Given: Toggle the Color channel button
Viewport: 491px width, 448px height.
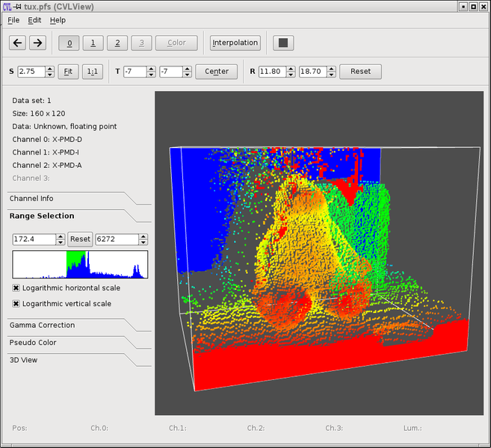Looking at the screenshot, I should pos(176,43).
